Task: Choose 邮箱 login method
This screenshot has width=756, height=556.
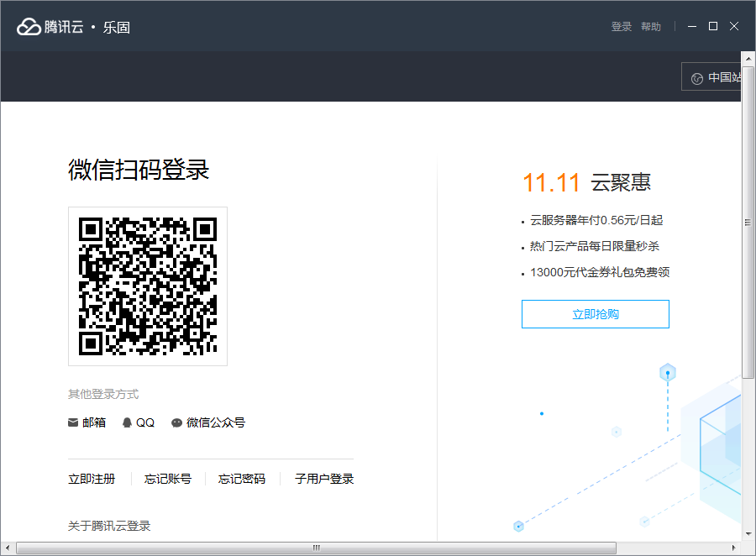Action: (87, 422)
